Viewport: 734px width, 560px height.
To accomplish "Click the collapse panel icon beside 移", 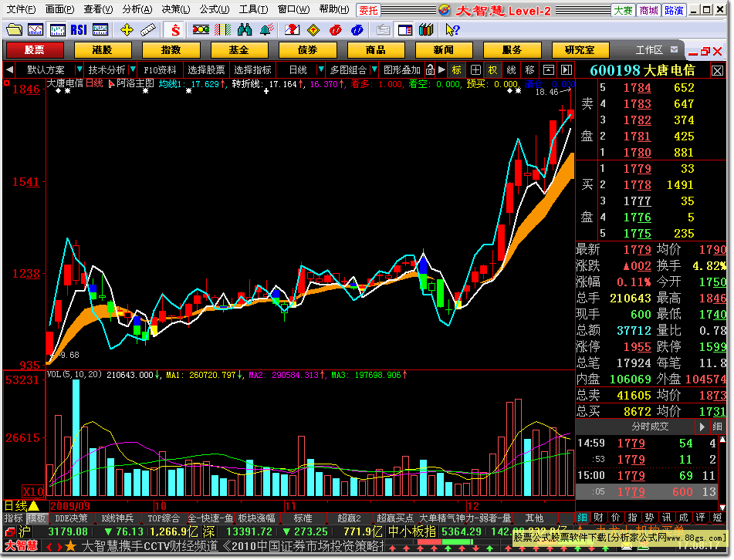I will click(x=548, y=70).
